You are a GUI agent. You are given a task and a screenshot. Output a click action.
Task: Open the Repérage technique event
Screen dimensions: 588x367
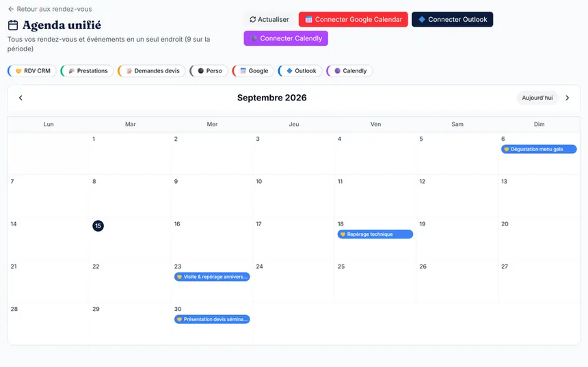[x=375, y=234]
